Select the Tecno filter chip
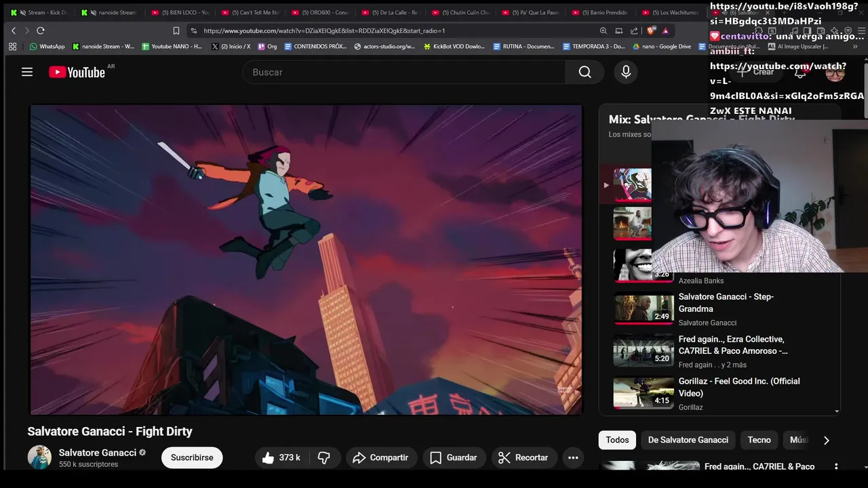The height and width of the screenshot is (488, 868). click(x=759, y=440)
